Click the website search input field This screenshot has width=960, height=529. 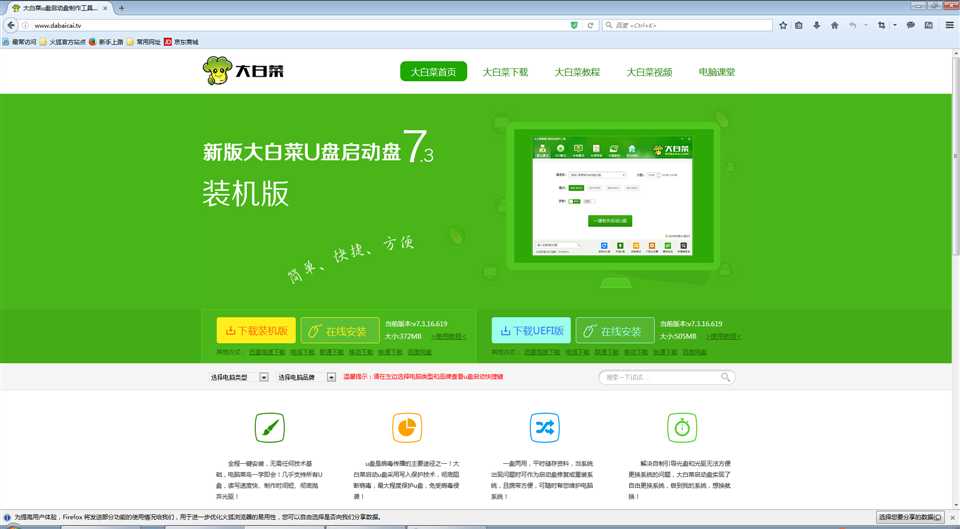click(661, 377)
